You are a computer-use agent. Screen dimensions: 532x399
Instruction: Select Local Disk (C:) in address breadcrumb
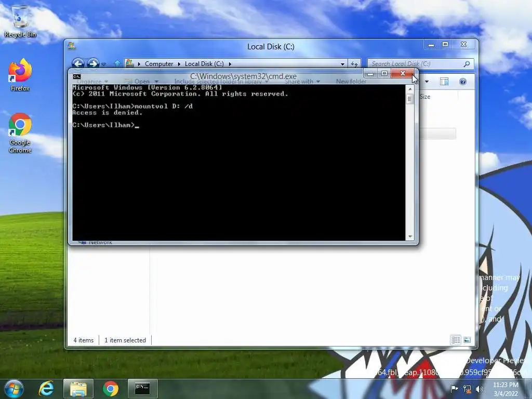click(x=204, y=64)
